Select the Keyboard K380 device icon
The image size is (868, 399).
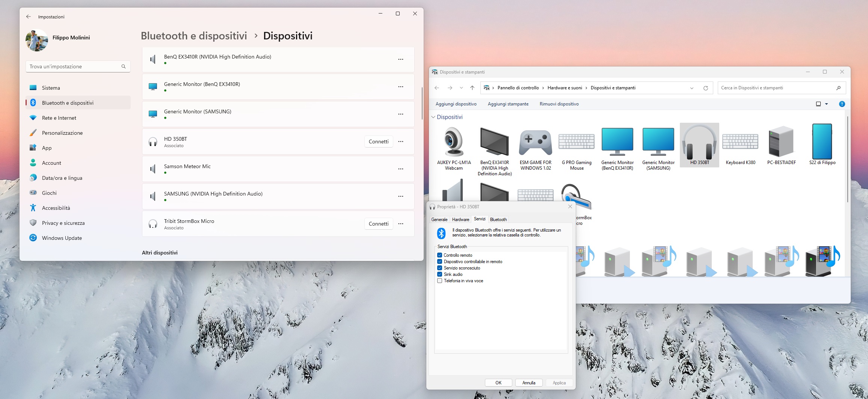tap(740, 145)
